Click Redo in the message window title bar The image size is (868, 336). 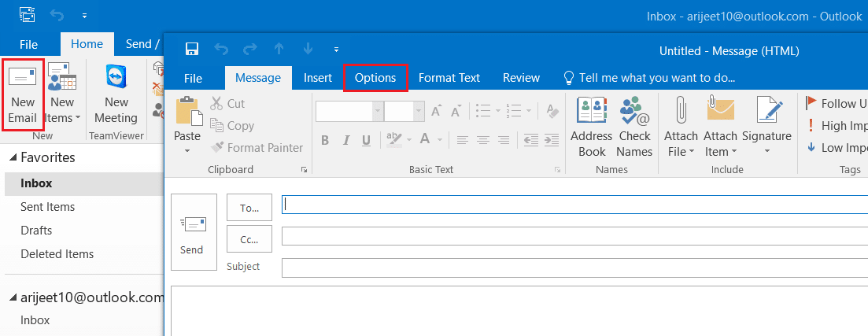pyautogui.click(x=250, y=50)
